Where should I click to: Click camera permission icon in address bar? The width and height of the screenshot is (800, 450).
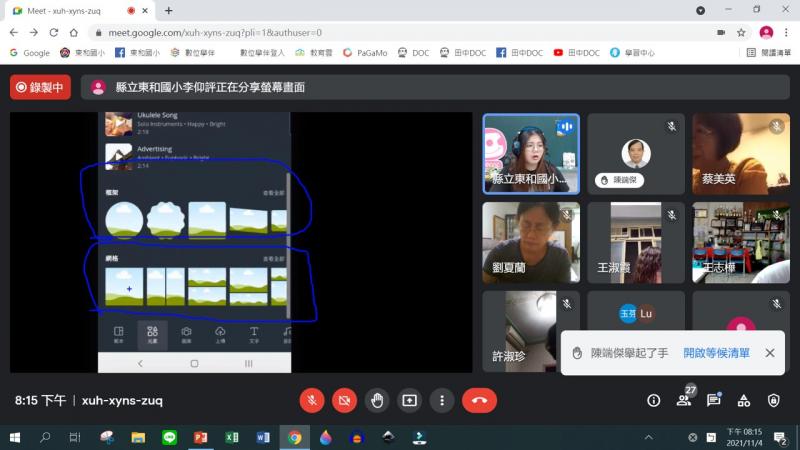[721, 33]
